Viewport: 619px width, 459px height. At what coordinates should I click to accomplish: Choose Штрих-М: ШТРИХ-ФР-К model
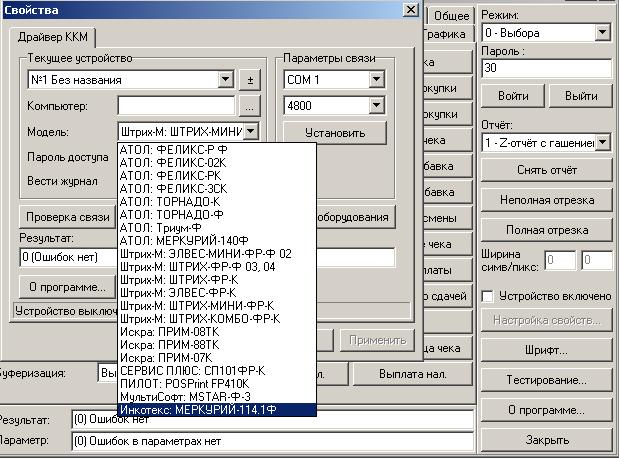coord(217,280)
